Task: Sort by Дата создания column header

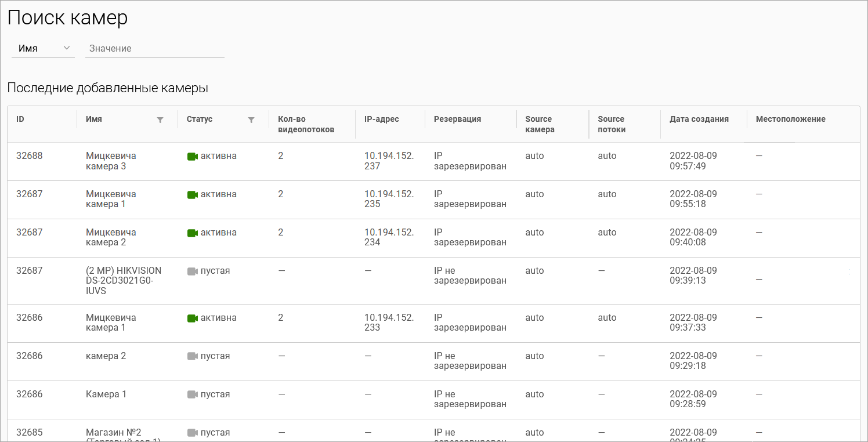Action: point(699,119)
